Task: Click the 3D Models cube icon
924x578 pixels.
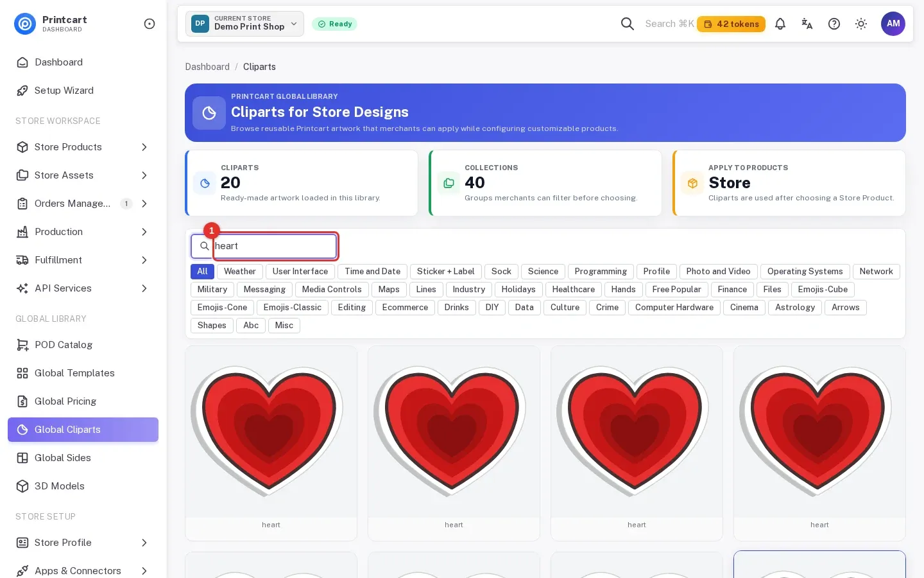Action: click(22, 486)
